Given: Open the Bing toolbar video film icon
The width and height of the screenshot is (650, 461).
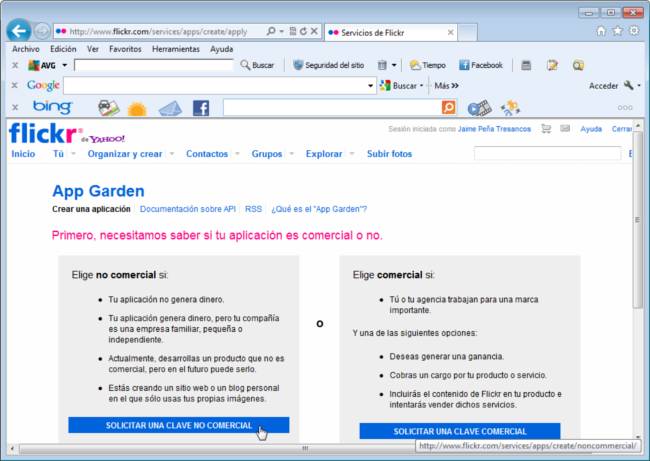Looking at the screenshot, I should click(x=479, y=108).
